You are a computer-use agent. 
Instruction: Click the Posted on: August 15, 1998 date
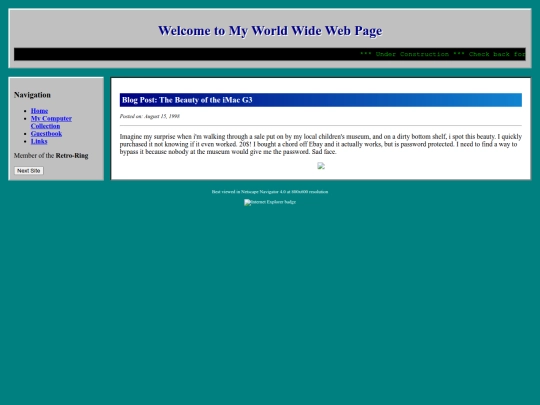(149, 116)
